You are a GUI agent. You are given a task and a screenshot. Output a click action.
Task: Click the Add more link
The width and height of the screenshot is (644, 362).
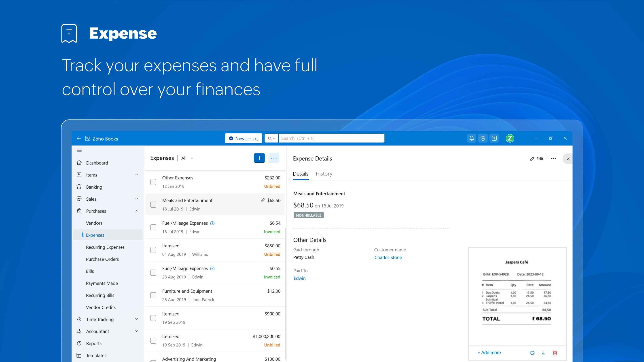pos(489,353)
